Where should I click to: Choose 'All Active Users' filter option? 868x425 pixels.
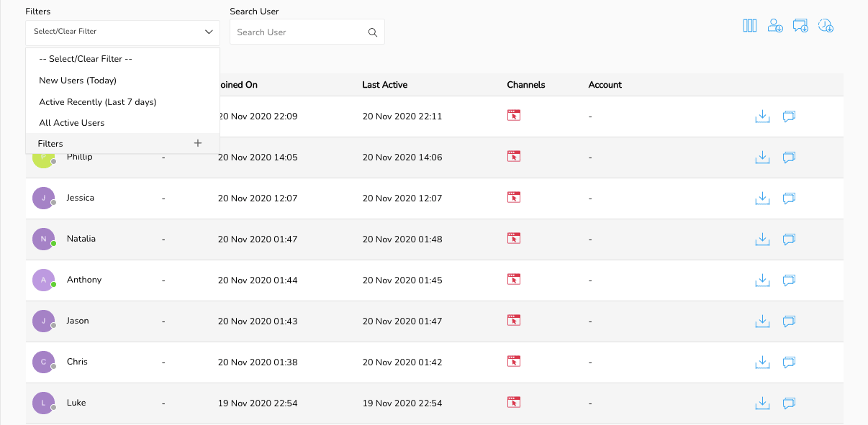[72, 123]
